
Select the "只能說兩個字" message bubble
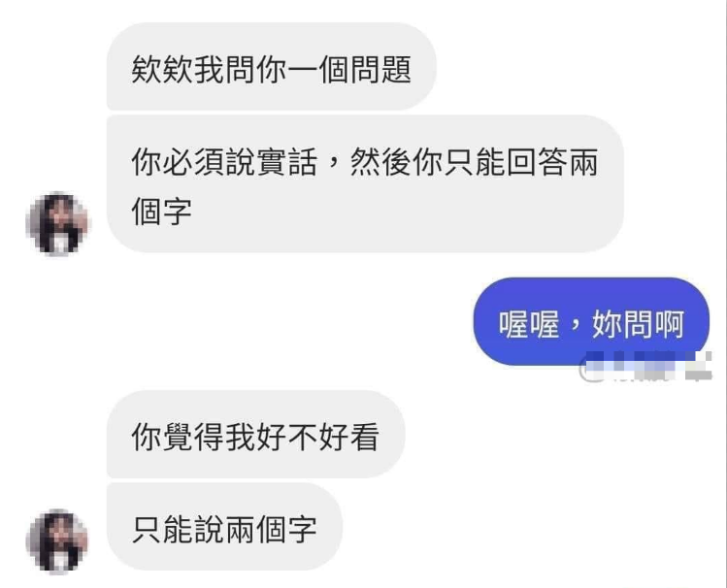pyautogui.click(x=224, y=527)
